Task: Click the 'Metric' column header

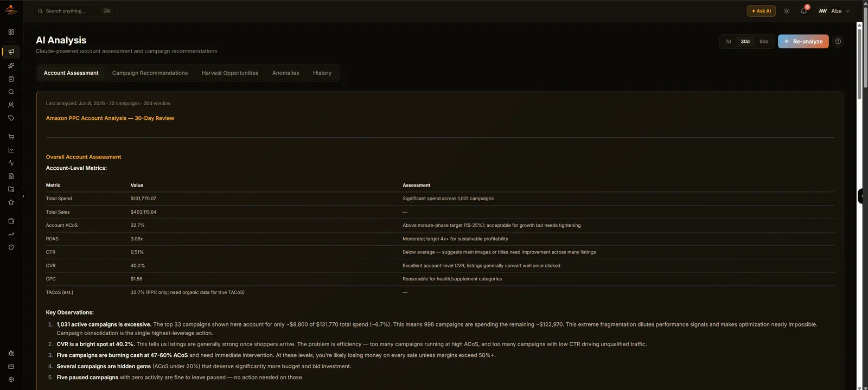Action: click(x=53, y=185)
